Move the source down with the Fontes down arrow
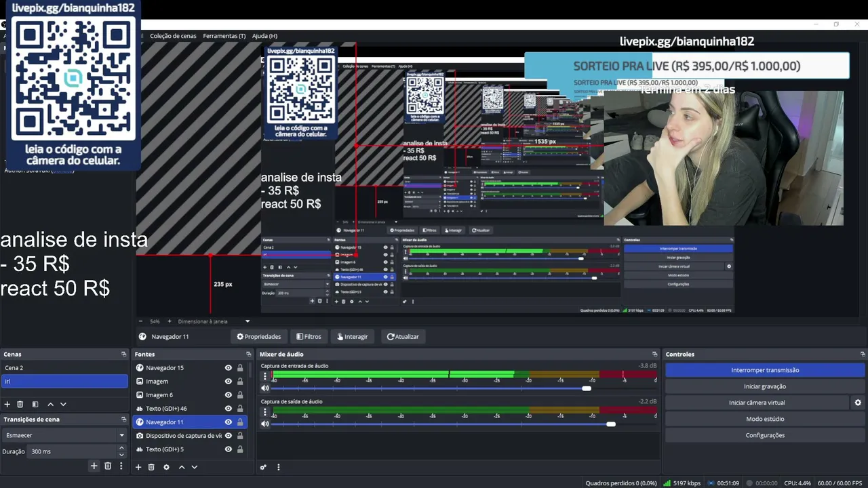The width and height of the screenshot is (868, 488). pos(194,467)
